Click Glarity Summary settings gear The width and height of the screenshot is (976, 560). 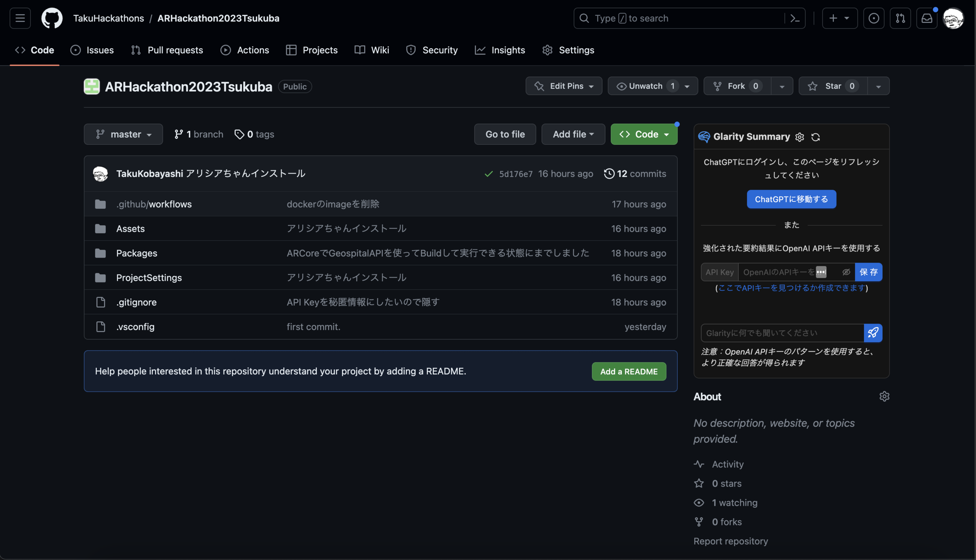tap(800, 137)
